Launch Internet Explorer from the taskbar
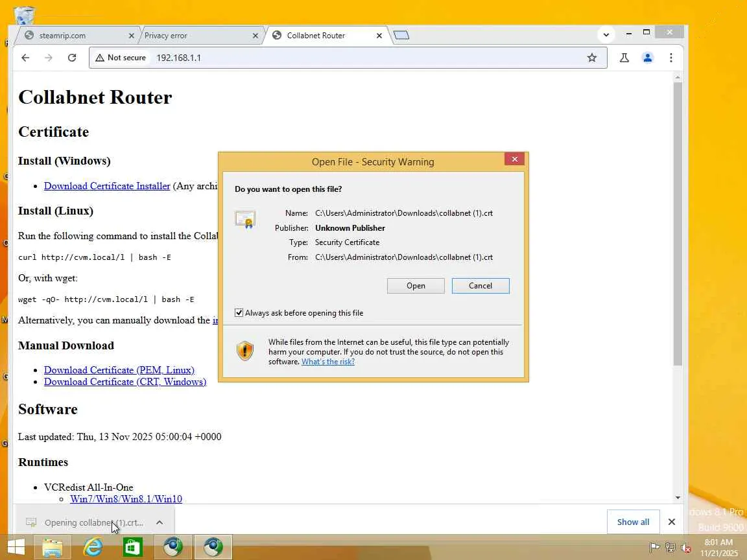Image resolution: width=747 pixels, height=560 pixels. pos(93,547)
